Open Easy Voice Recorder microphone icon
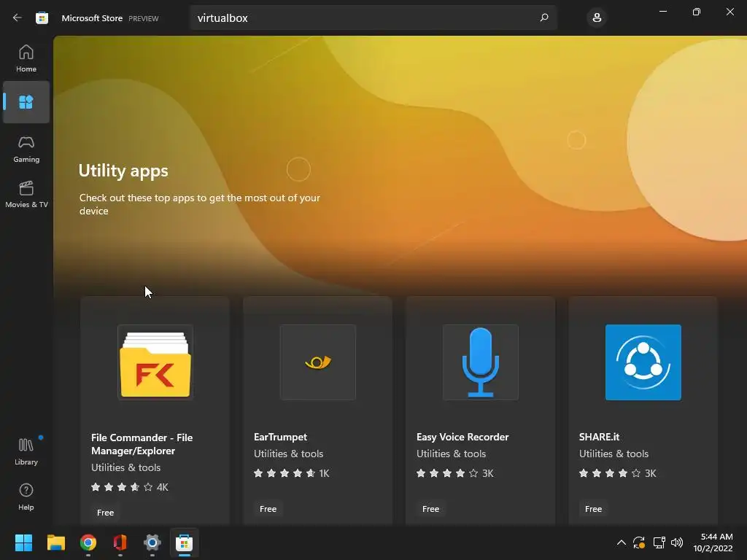This screenshot has width=747, height=560. coord(480,362)
